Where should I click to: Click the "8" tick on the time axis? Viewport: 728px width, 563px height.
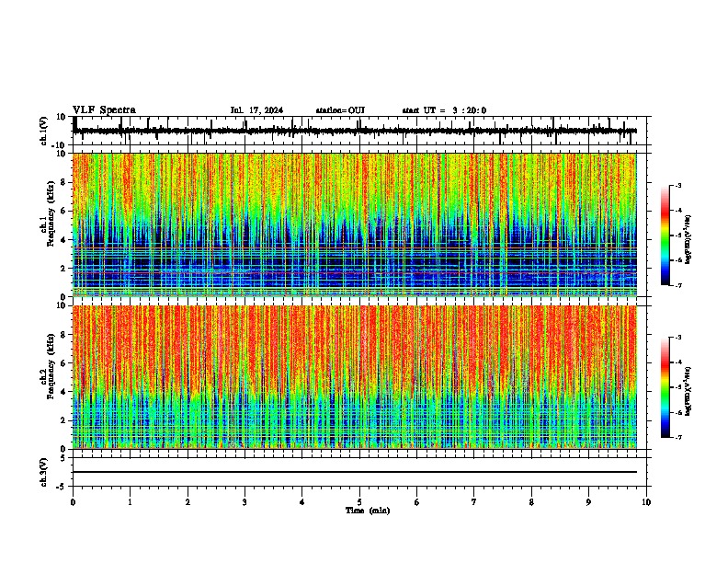click(531, 502)
